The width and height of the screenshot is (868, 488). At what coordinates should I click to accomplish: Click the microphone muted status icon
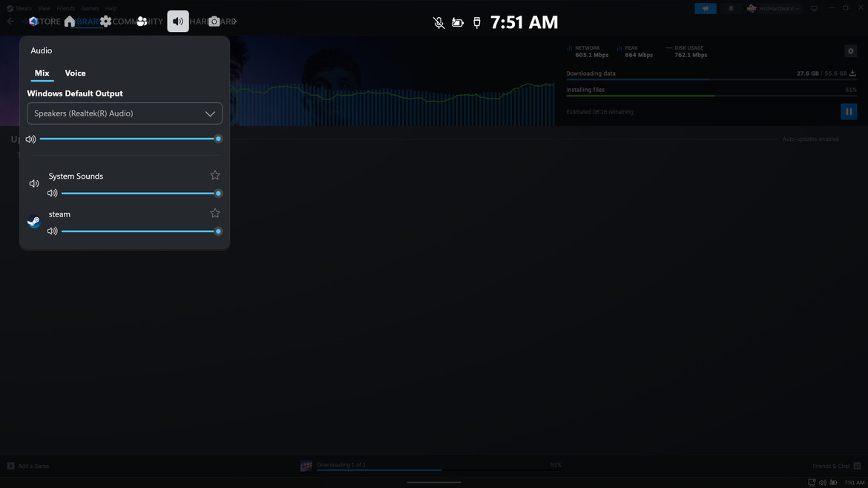[x=439, y=23]
